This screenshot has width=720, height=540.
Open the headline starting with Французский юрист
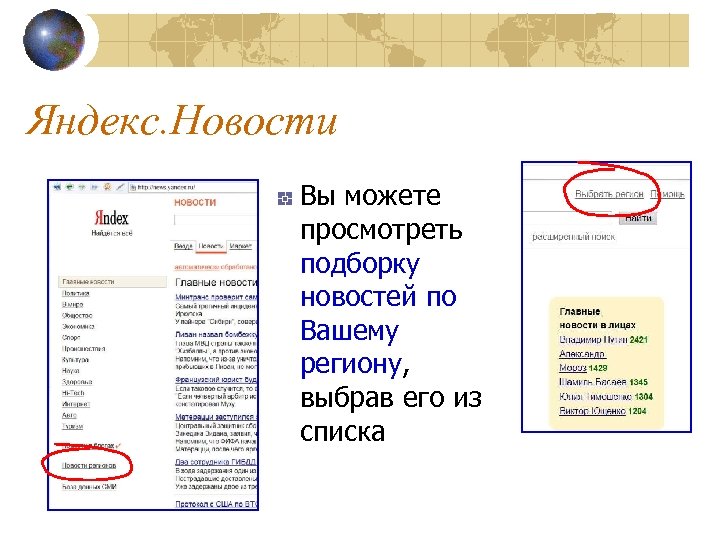click(216, 380)
